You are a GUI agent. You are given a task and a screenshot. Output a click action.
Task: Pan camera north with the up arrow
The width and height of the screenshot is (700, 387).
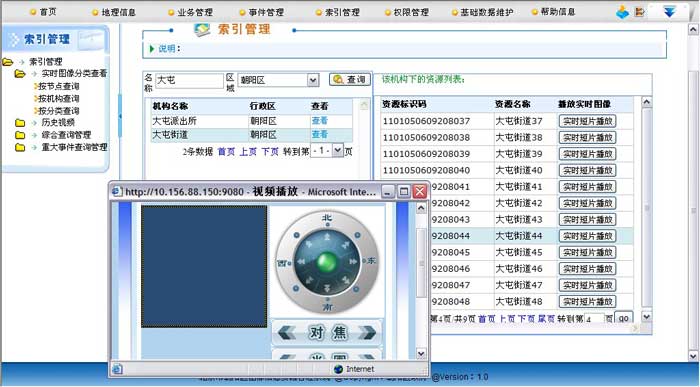coord(327,237)
